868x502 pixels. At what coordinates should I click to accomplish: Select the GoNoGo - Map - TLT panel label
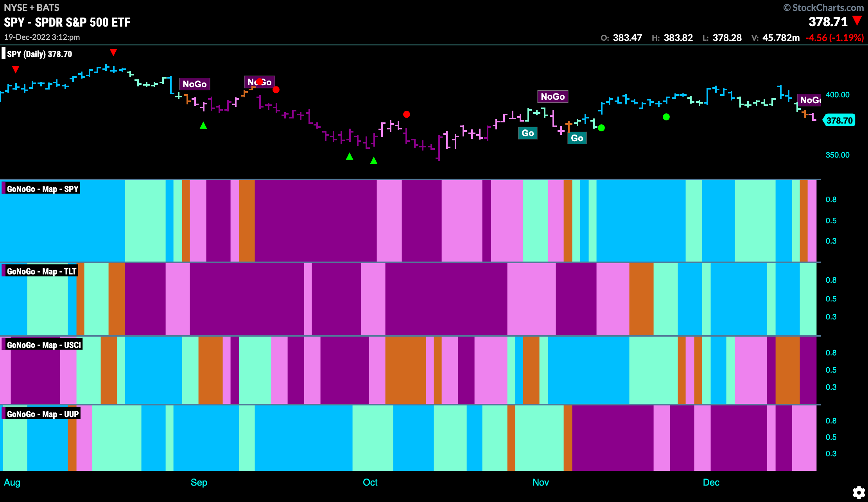[41, 271]
